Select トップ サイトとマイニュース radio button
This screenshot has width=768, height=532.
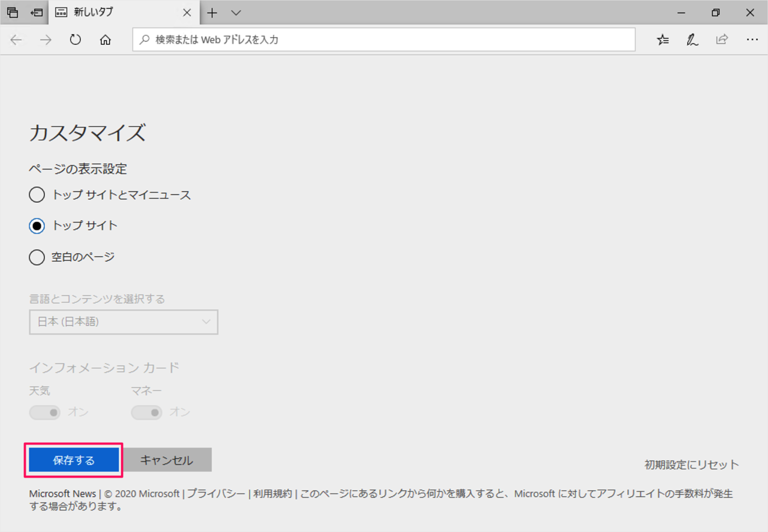point(36,195)
